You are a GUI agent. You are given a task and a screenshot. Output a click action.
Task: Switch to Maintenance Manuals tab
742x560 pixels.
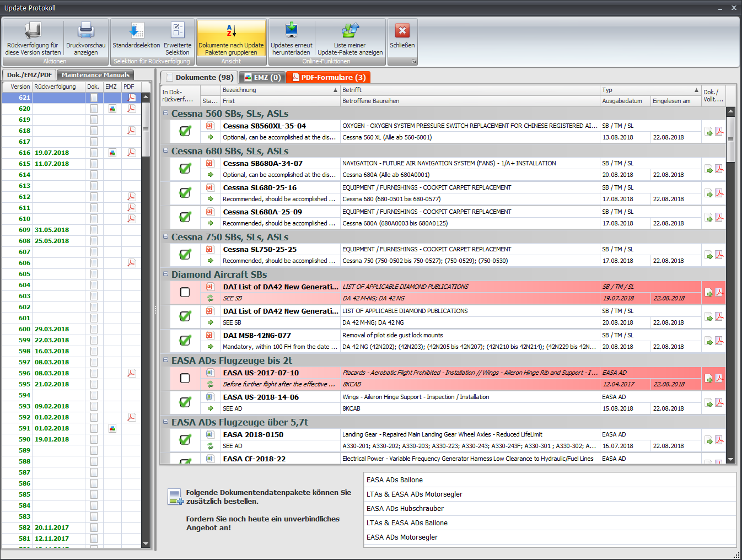95,75
